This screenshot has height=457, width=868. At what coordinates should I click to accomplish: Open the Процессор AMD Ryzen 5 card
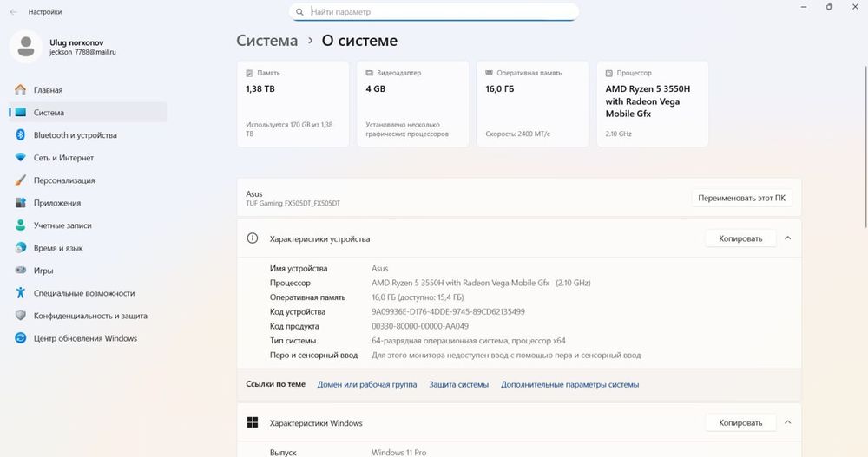tap(653, 104)
